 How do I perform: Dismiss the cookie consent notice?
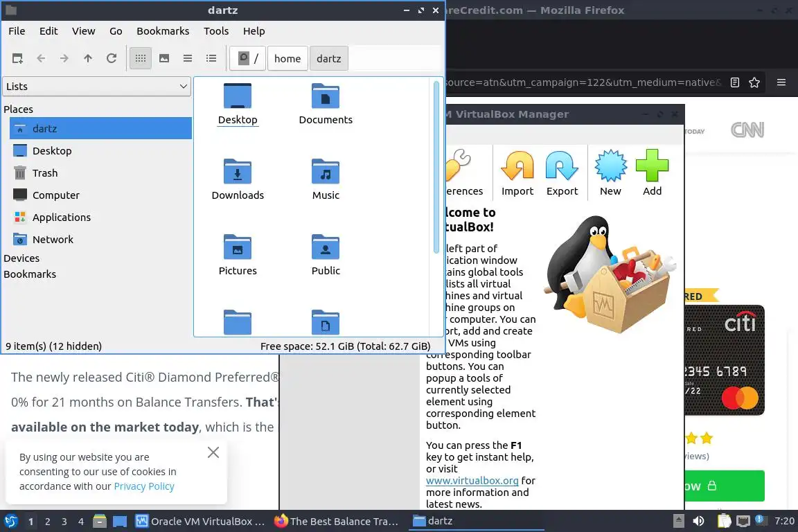[x=213, y=452]
